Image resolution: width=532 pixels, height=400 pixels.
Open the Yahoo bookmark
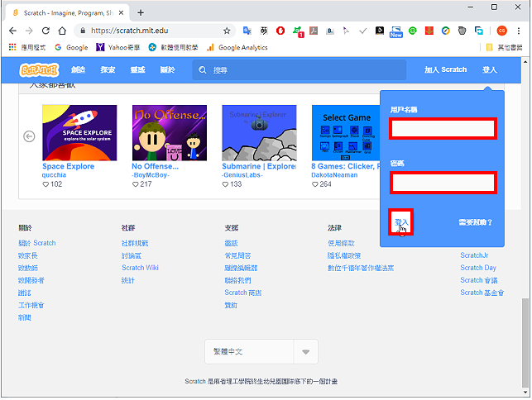click(117, 47)
